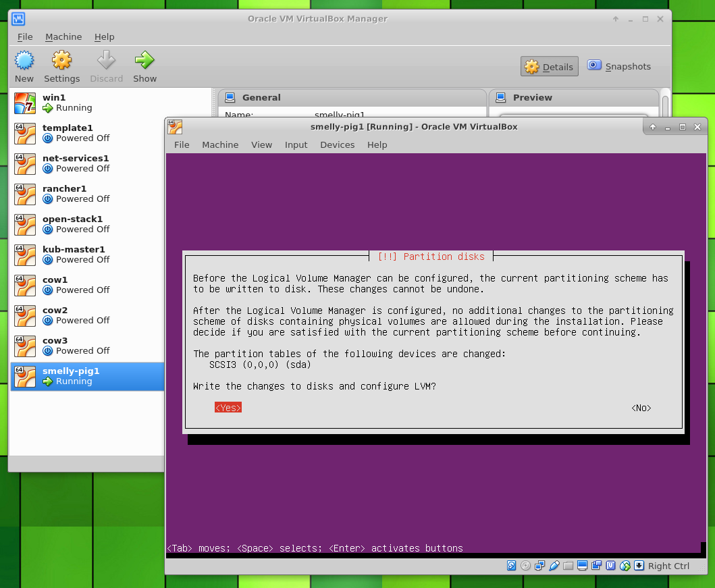Screen dimensions: 715x588
Task: Click optical disk status icon
Action: click(525, 566)
